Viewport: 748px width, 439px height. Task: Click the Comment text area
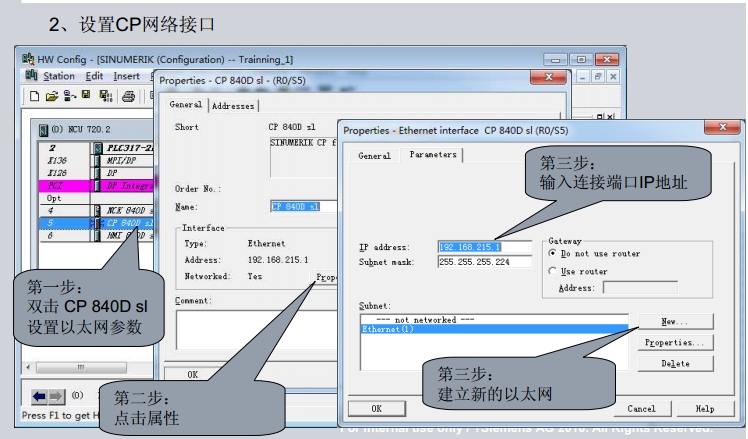257,330
